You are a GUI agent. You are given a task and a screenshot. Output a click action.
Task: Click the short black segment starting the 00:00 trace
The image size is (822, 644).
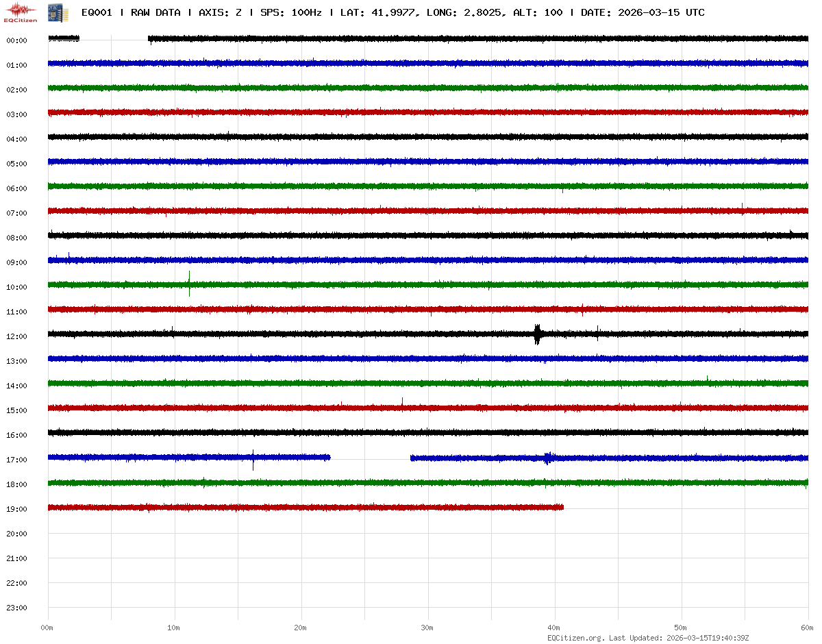[x=64, y=38]
